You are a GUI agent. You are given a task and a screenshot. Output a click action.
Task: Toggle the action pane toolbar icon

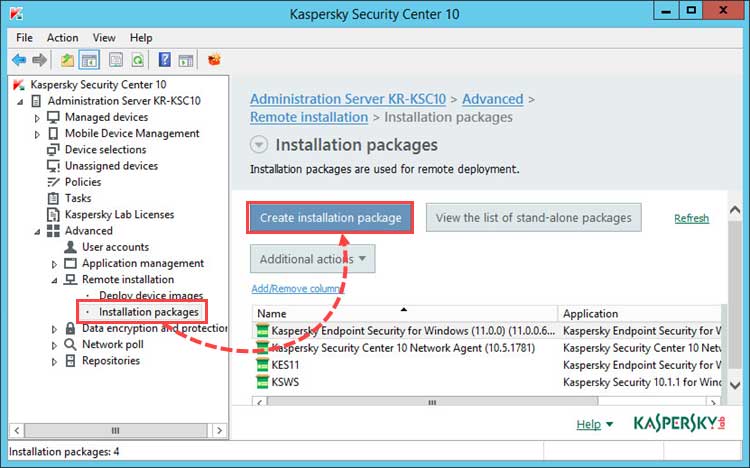(x=186, y=60)
